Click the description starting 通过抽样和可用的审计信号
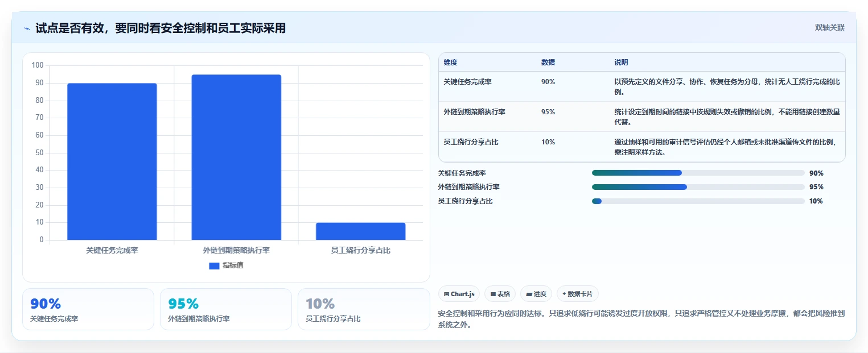The width and height of the screenshot is (868, 353). (727, 147)
